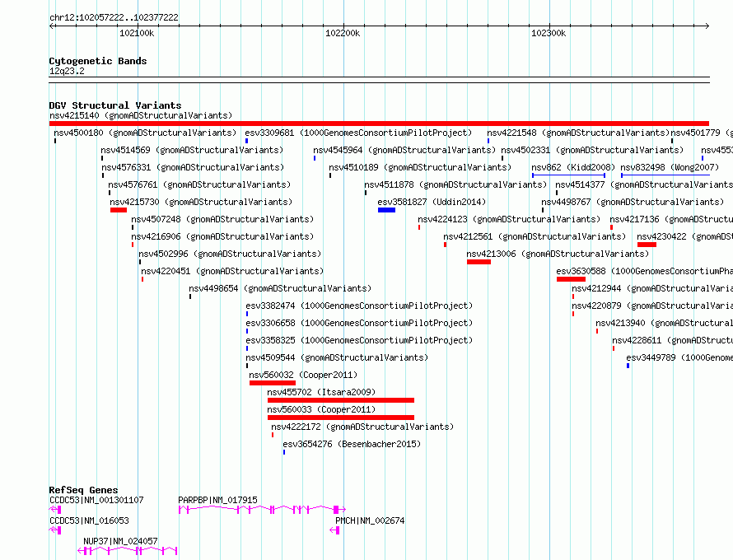The width and height of the screenshot is (733, 560).
Task: Click nsv4507248 variant label
Action: 222,219
